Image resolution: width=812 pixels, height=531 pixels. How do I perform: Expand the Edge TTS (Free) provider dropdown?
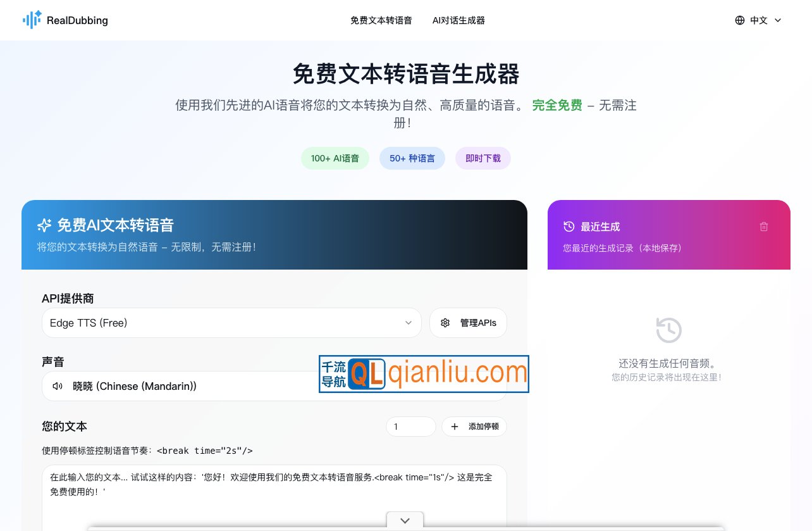pos(231,323)
